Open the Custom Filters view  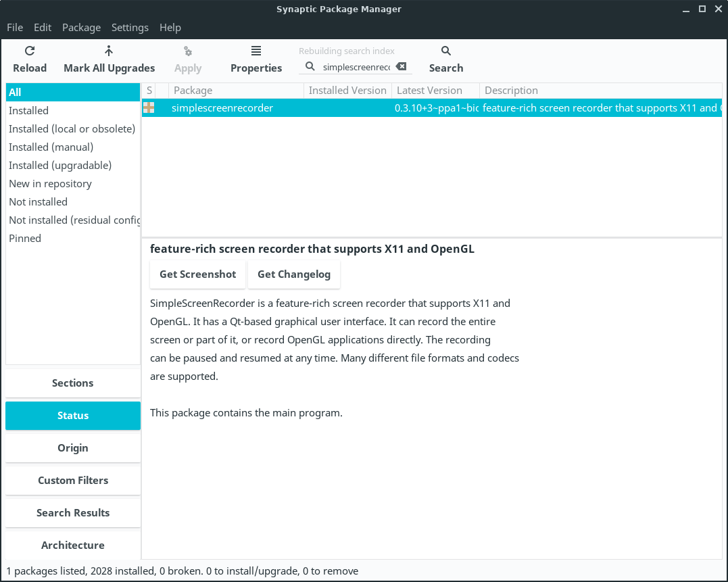73,481
